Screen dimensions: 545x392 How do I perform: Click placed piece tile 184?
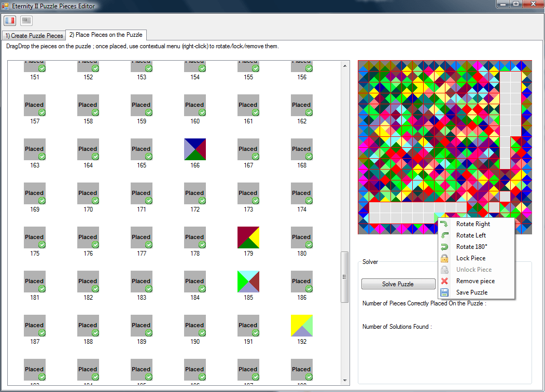pos(195,282)
